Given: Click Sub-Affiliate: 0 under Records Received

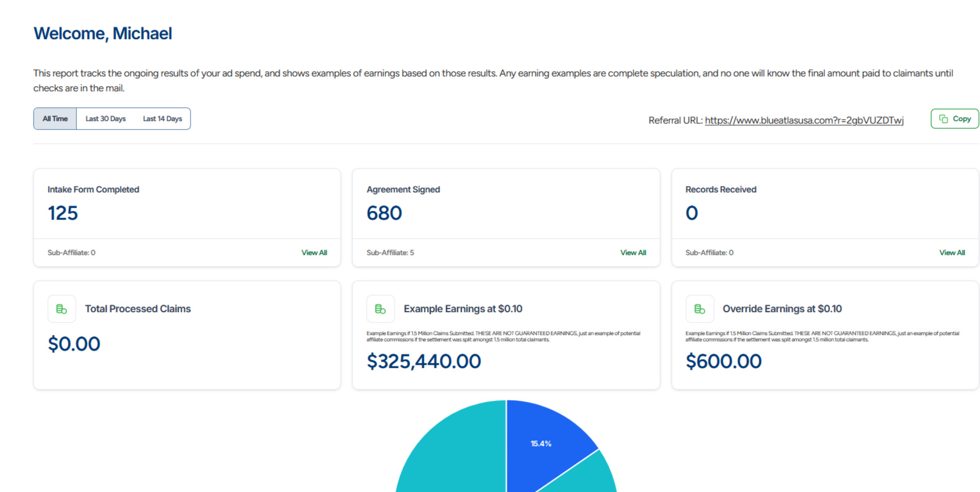Looking at the screenshot, I should click(x=709, y=253).
